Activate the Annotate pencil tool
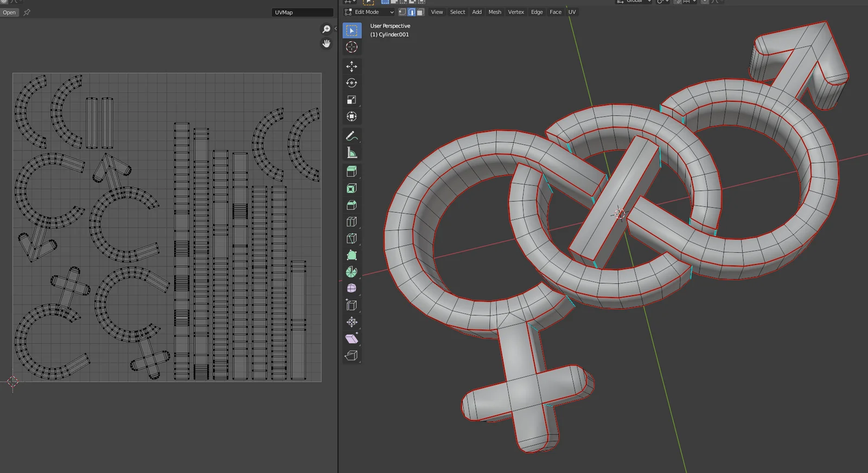Image resolution: width=868 pixels, height=473 pixels. pos(352,136)
